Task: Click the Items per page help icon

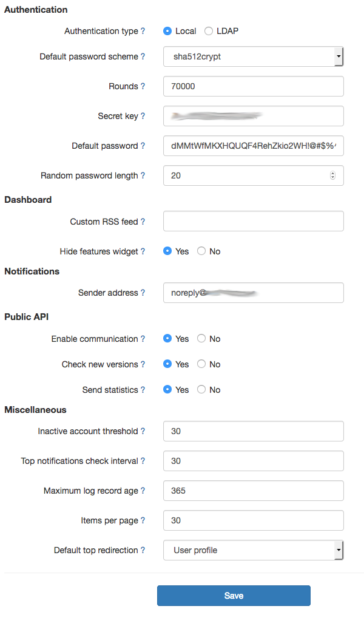Action: [144, 520]
